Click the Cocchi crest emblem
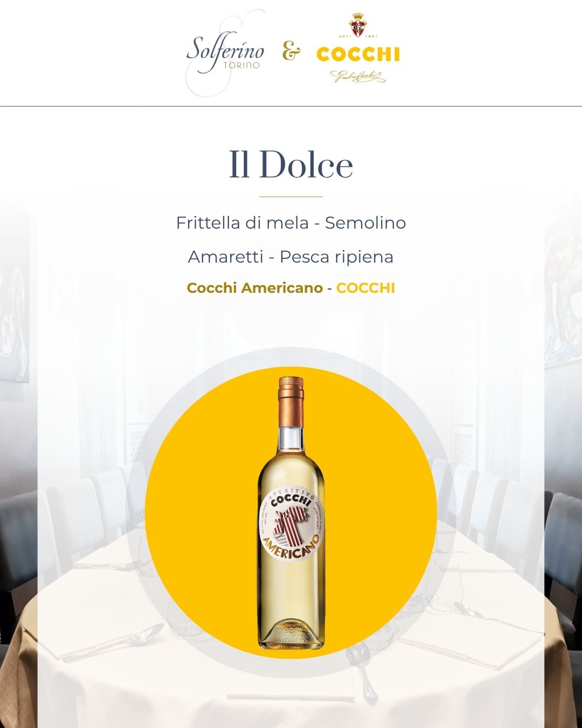Viewport: 582px width, 728px height. 357,26
